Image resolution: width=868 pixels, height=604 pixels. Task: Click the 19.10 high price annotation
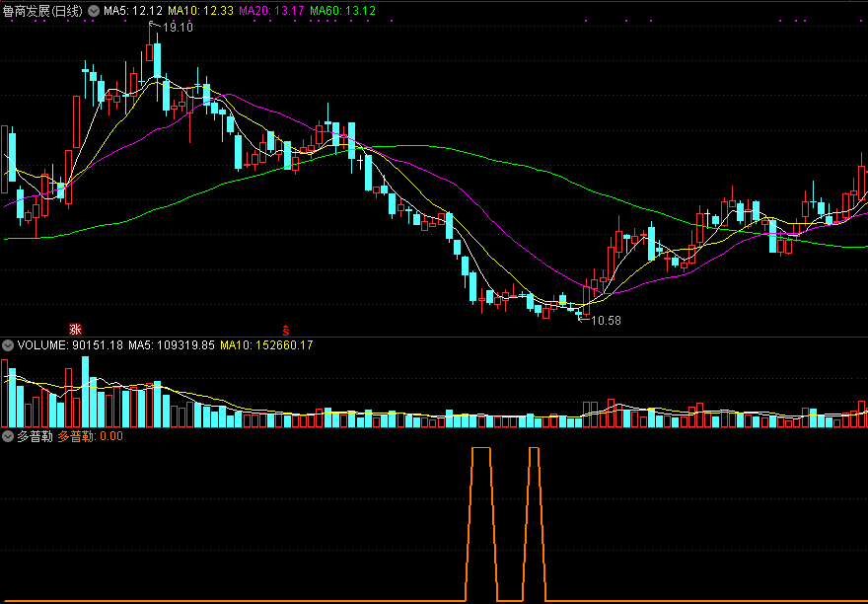pyautogui.click(x=178, y=28)
